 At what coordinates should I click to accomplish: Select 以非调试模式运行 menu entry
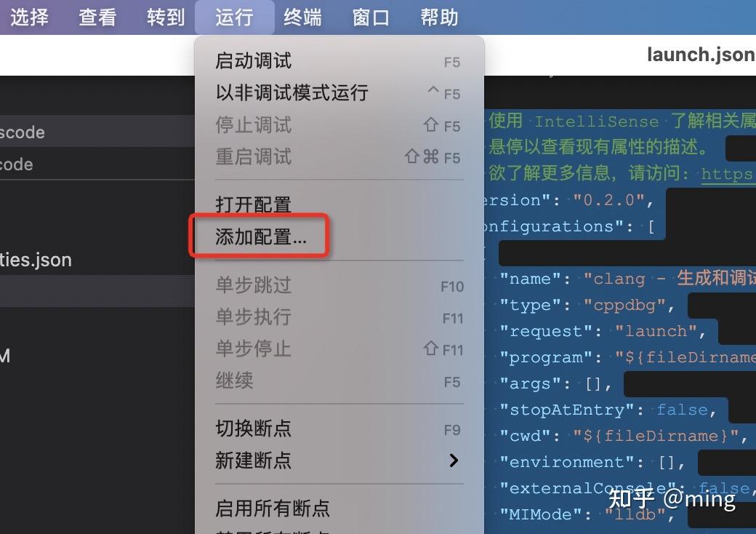coord(339,92)
